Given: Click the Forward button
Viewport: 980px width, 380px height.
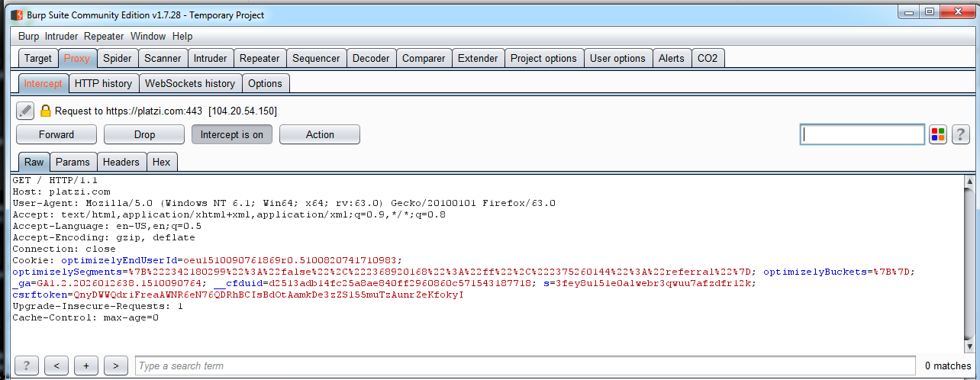Looking at the screenshot, I should coord(56,134).
